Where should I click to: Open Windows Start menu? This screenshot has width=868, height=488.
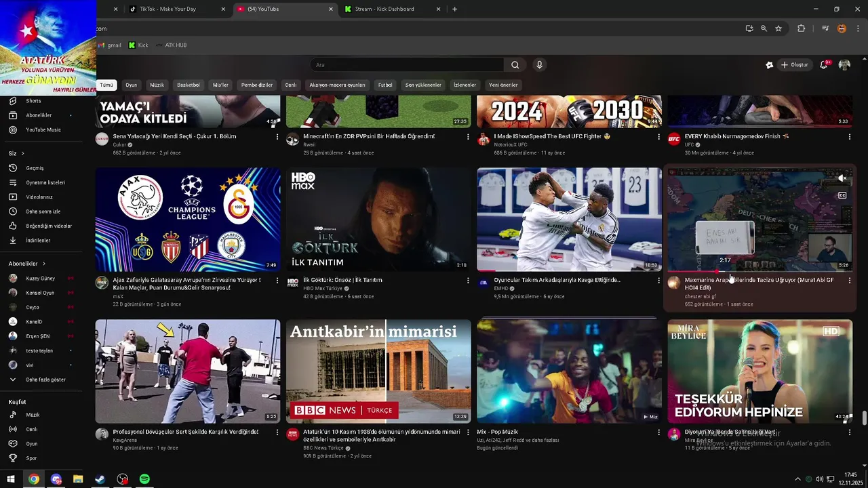[x=11, y=479]
